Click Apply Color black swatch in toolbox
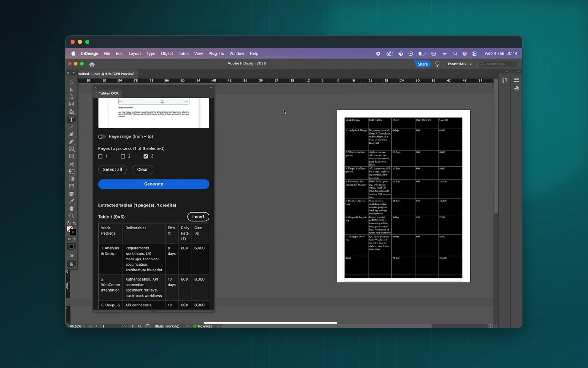 pyautogui.click(x=71, y=247)
